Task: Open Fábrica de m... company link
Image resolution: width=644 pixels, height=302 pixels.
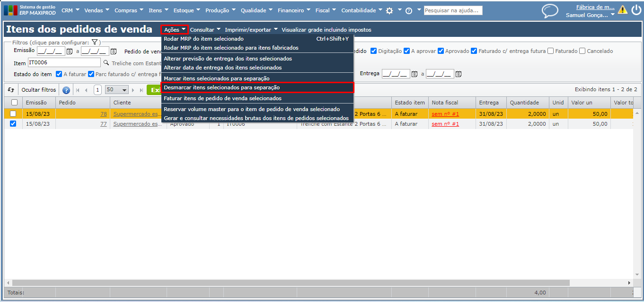Action: [x=595, y=7]
